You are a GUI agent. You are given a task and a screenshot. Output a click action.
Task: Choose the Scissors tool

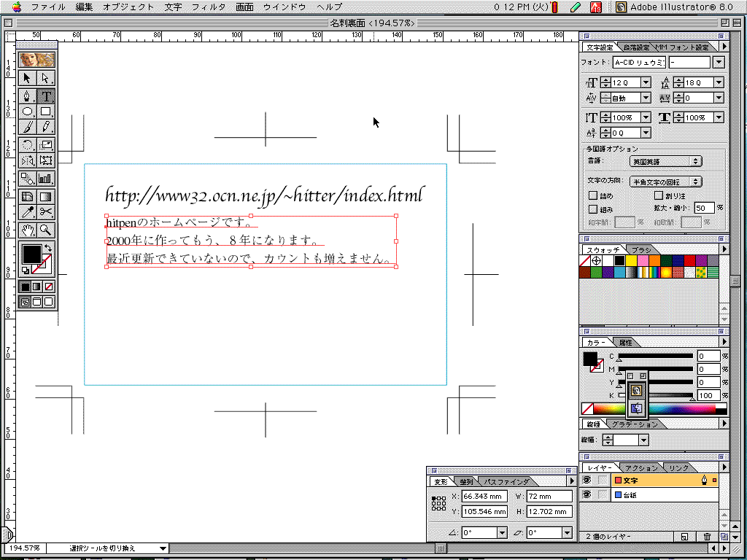click(46, 212)
